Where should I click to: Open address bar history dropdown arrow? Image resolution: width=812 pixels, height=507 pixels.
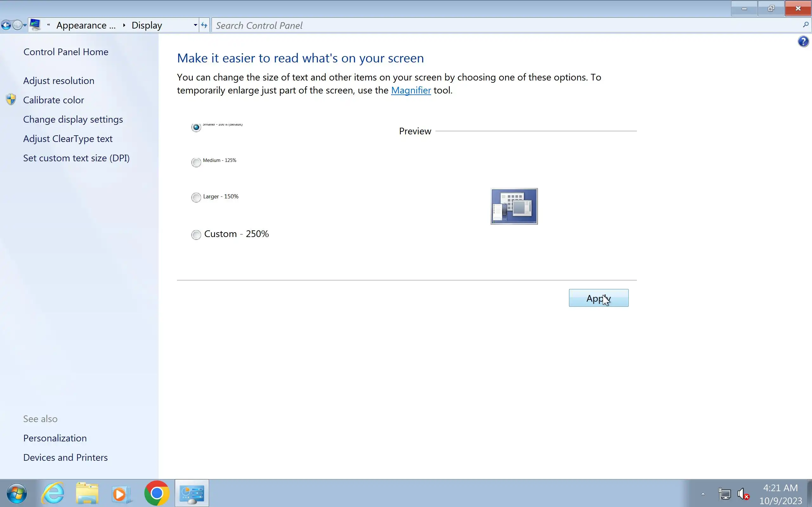[x=195, y=25]
